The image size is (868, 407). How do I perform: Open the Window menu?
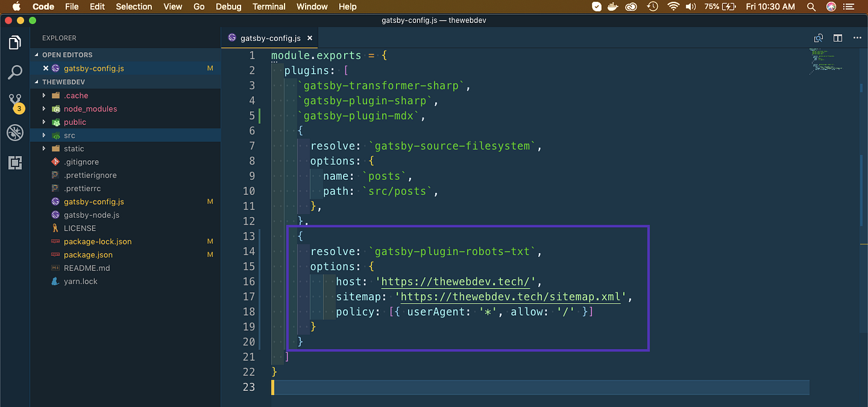point(312,7)
